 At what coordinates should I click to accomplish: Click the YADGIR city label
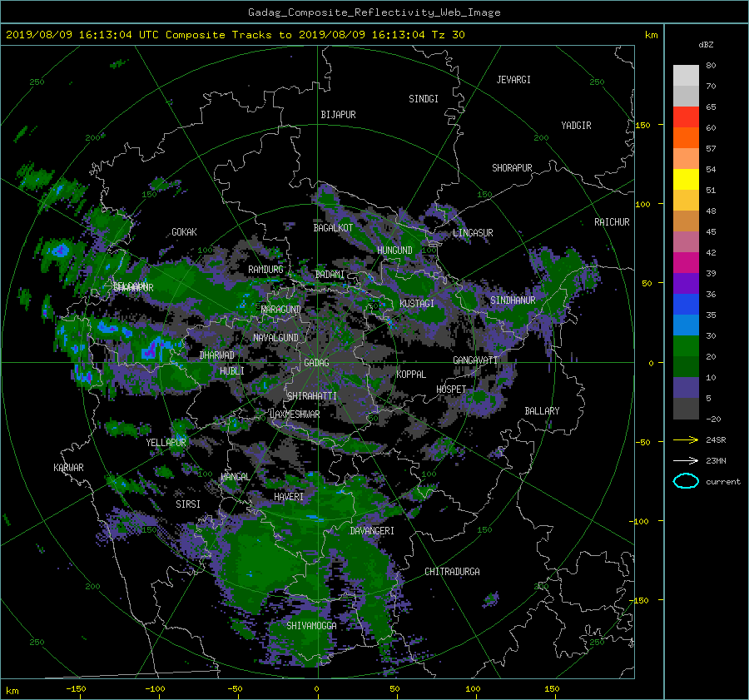click(576, 126)
